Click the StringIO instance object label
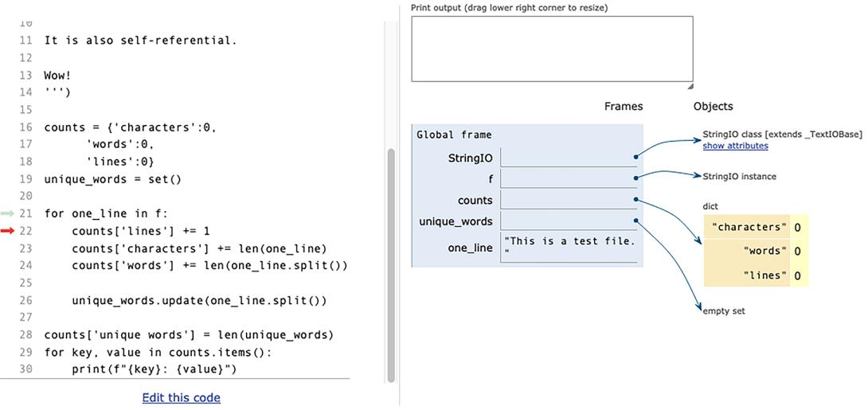Screen dimensions: 868x410 [739, 176]
